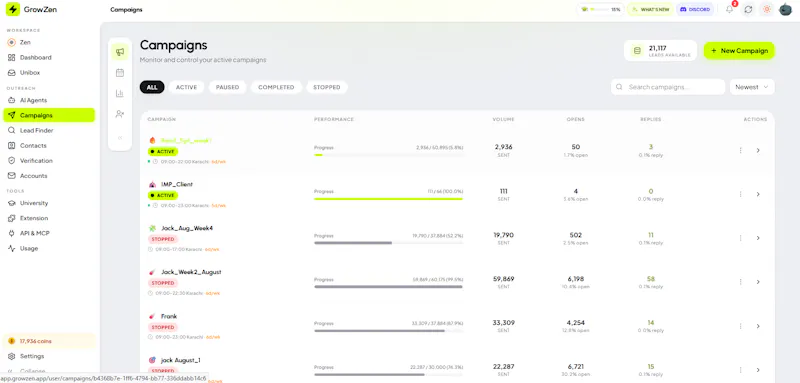800x383 pixels.
Task: Select the ACTIVE filter tab
Action: tap(186, 87)
